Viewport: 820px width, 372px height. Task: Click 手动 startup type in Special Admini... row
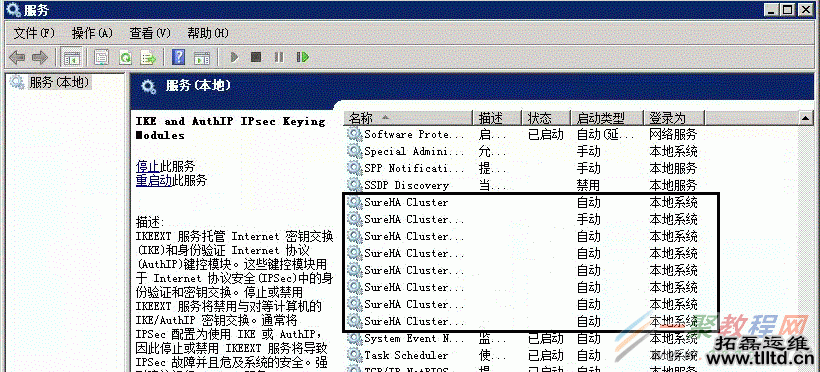point(588,151)
